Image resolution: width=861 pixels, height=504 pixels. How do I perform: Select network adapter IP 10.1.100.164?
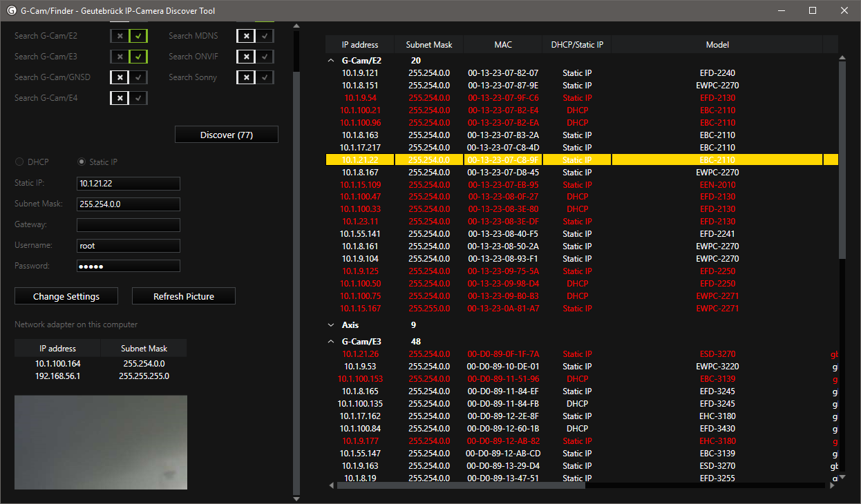[x=58, y=364]
